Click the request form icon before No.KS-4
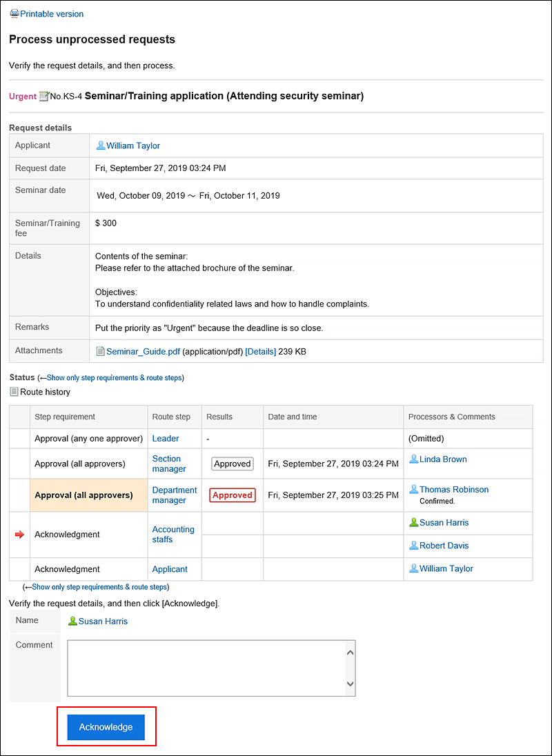552x756 pixels. click(x=44, y=97)
